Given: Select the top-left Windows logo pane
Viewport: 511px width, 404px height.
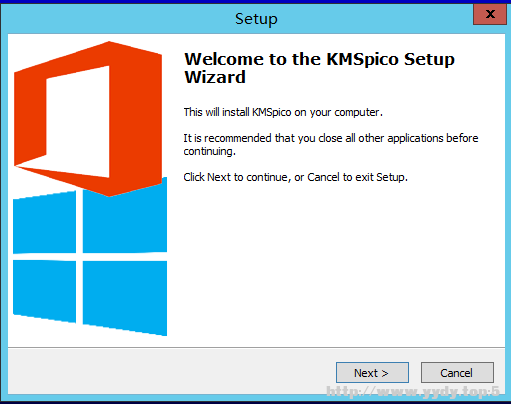Looking at the screenshot, I should (x=44, y=223).
